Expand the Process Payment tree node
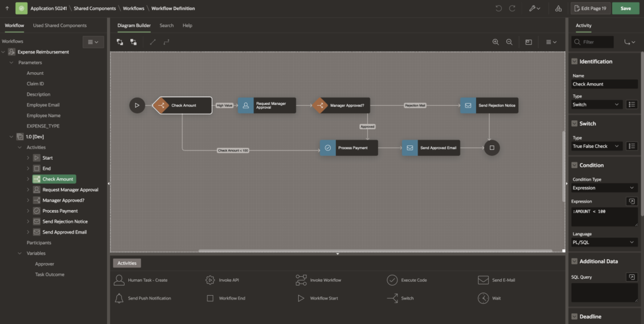This screenshot has width=644, height=324. coord(28,211)
